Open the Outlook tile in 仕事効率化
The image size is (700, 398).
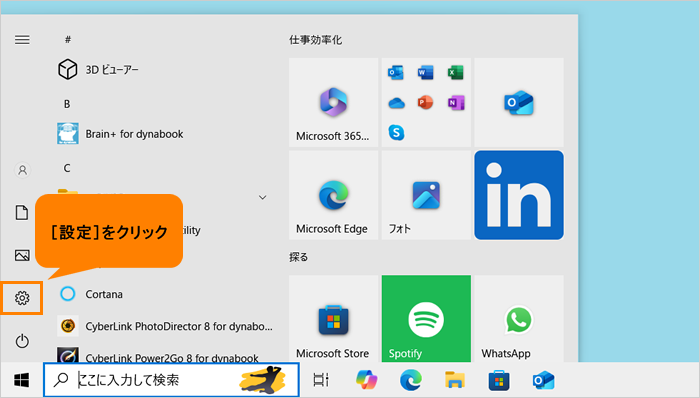coord(519,102)
